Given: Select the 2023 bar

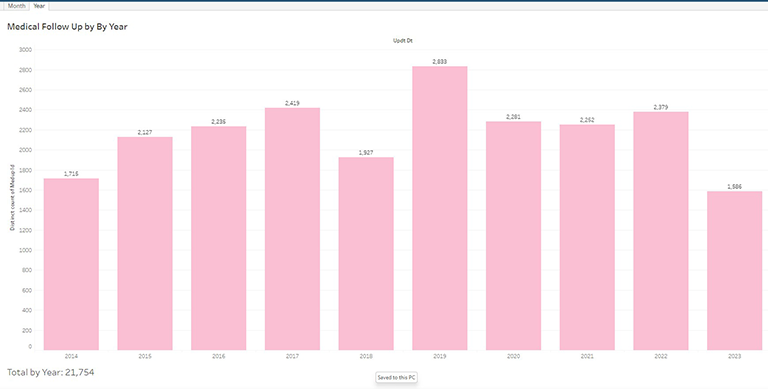Looking at the screenshot, I should (x=735, y=270).
